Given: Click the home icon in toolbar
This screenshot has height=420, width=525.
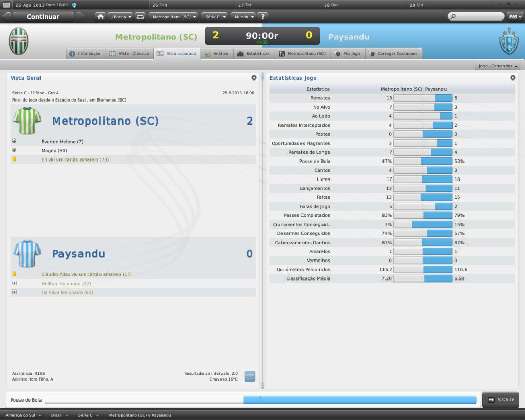Looking at the screenshot, I should click(x=100, y=17).
